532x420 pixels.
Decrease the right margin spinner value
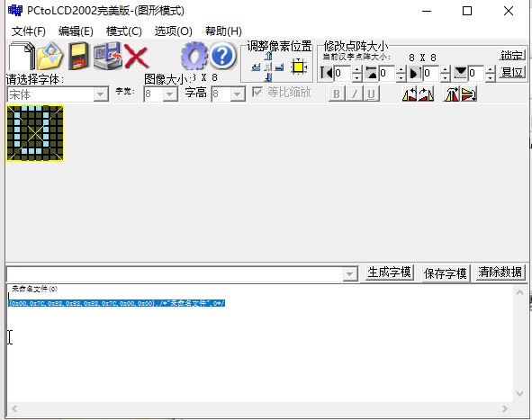tap(446, 77)
